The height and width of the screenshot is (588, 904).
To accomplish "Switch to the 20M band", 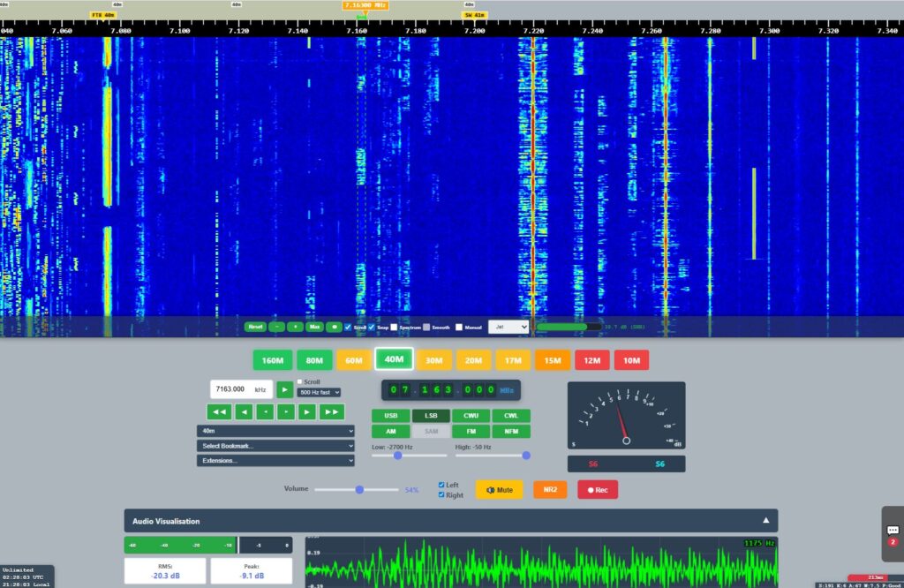I will pyautogui.click(x=474, y=360).
